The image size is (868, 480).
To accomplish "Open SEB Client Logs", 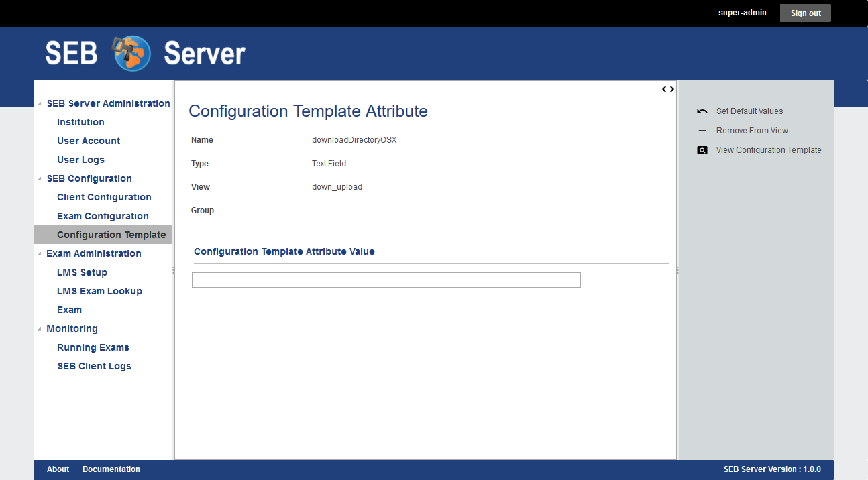I will 94,366.
